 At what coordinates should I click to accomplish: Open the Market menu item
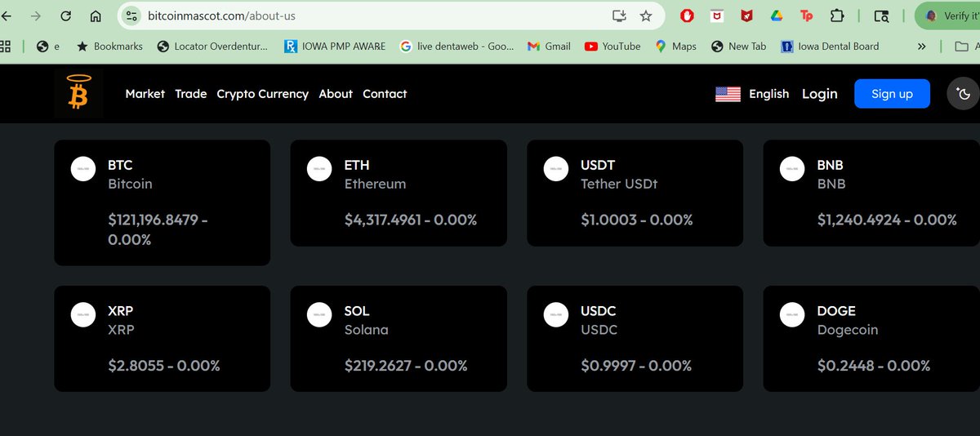pos(145,94)
